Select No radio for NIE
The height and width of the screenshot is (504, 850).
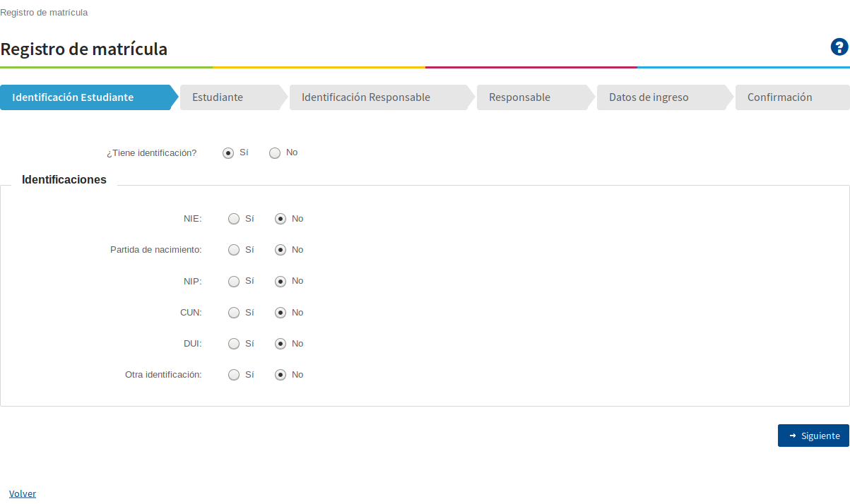click(281, 219)
